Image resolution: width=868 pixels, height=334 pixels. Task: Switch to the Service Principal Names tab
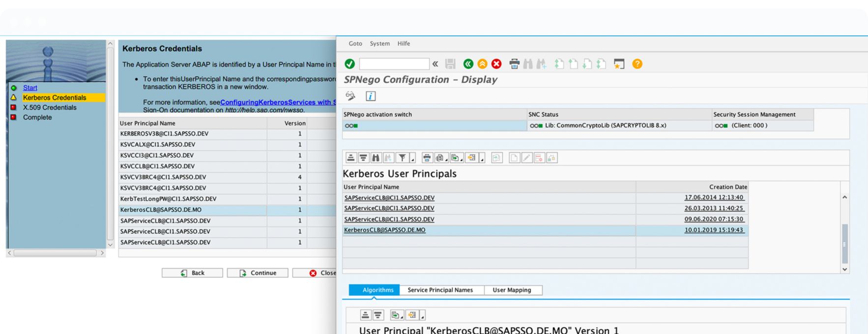(440, 290)
